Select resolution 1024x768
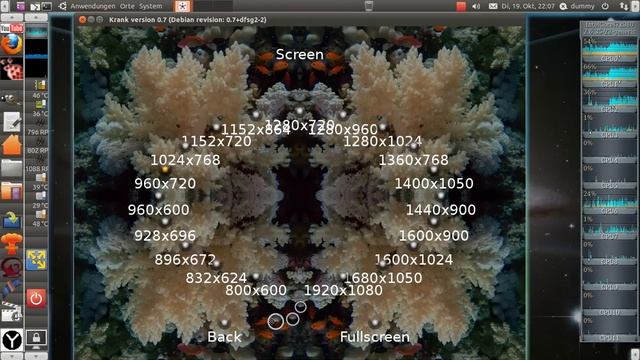Image resolution: width=640 pixels, height=360 pixels. (x=185, y=160)
